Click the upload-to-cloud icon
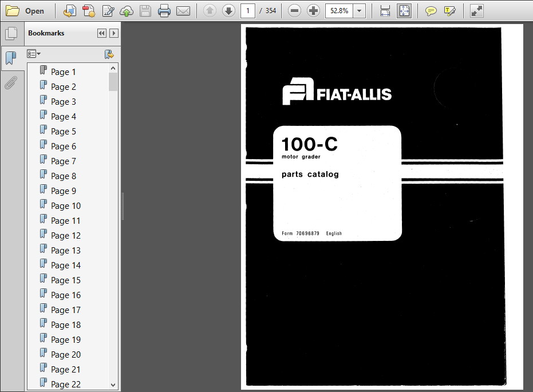Screen dimensions: 533x392 127,11
